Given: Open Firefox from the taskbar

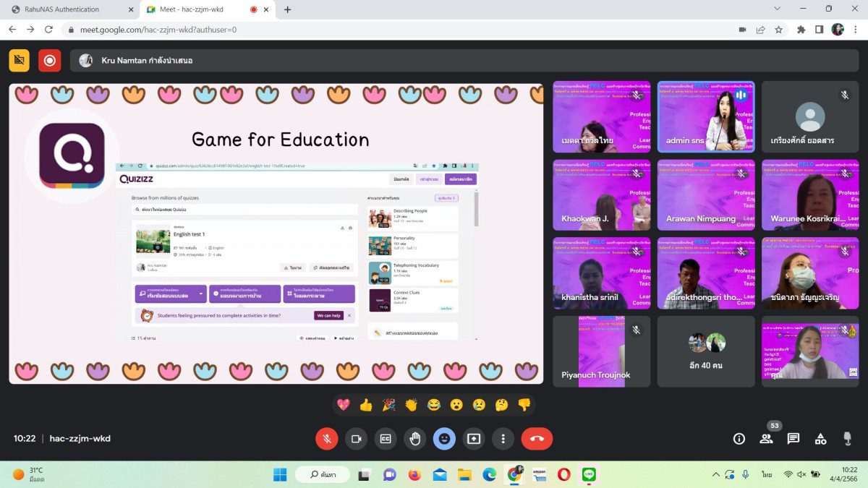Looking at the screenshot, I should (414, 474).
